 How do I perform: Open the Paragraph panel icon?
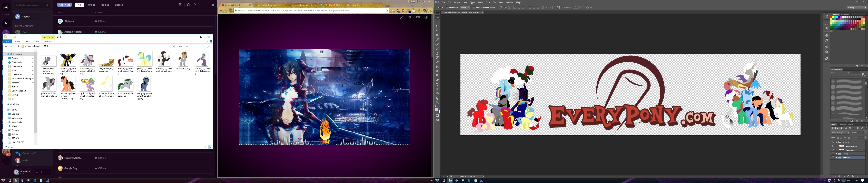click(x=827, y=28)
